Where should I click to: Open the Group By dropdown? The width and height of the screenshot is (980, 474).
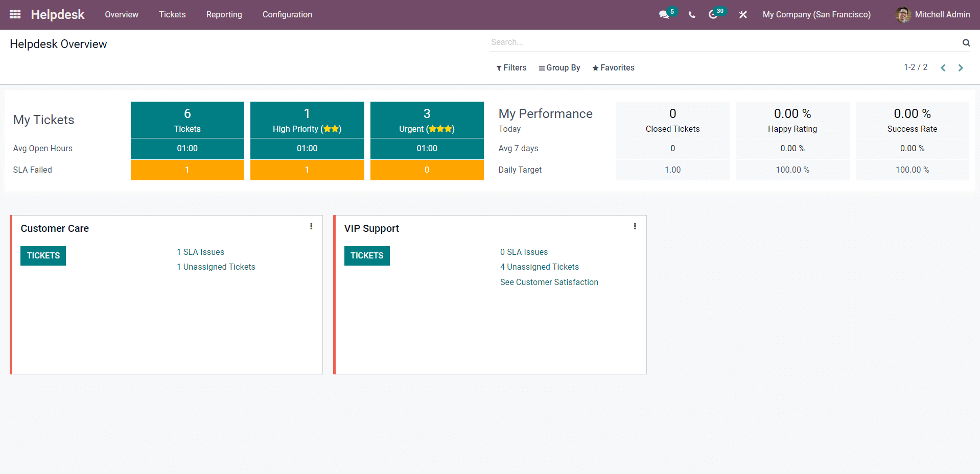tap(559, 67)
